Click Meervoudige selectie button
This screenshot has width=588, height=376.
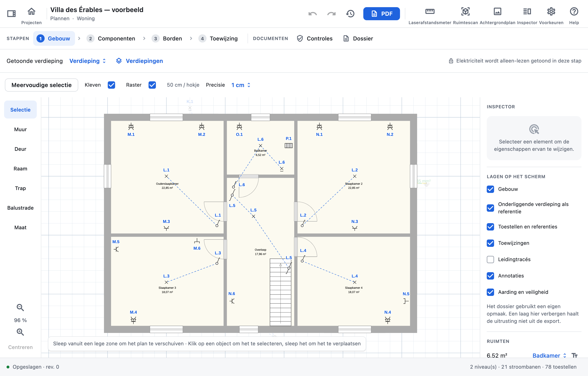point(41,85)
